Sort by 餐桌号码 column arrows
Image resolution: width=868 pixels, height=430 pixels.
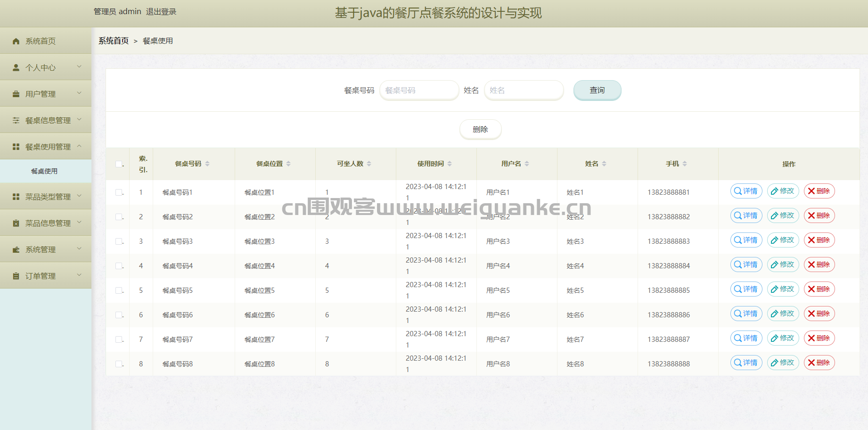207,164
